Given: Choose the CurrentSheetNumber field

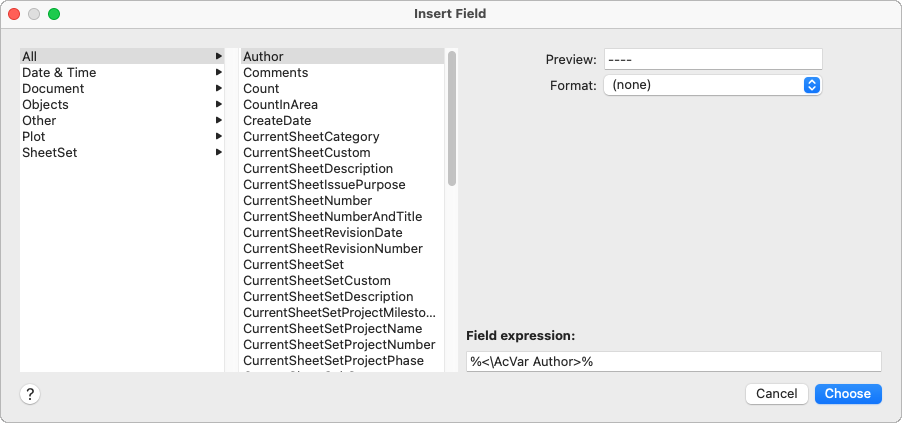Looking at the screenshot, I should coord(307,200).
